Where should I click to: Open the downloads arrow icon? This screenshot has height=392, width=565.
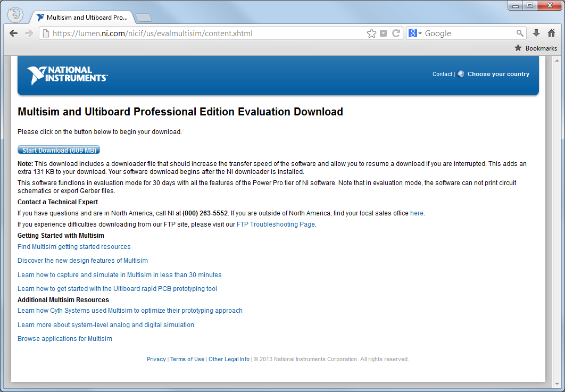536,34
